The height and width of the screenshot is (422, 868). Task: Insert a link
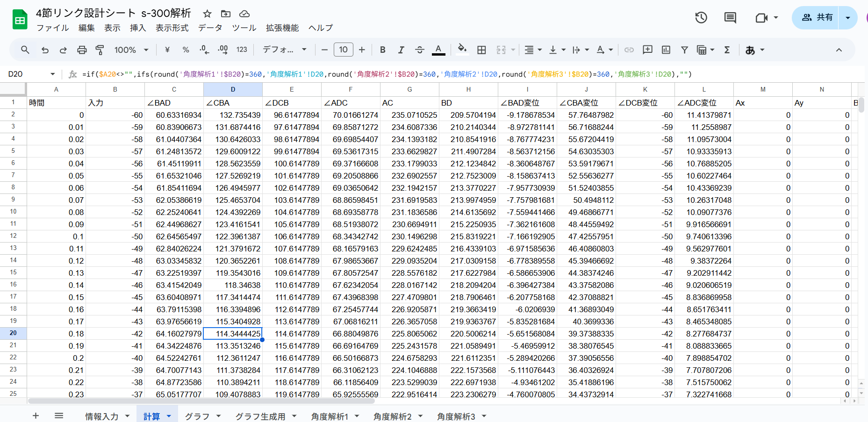[x=629, y=50]
